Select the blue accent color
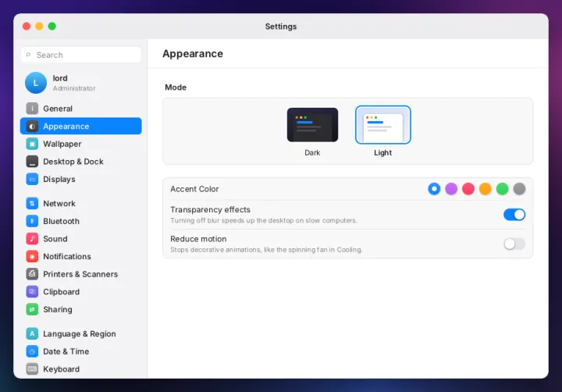Image resolution: width=562 pixels, height=392 pixels. [434, 189]
